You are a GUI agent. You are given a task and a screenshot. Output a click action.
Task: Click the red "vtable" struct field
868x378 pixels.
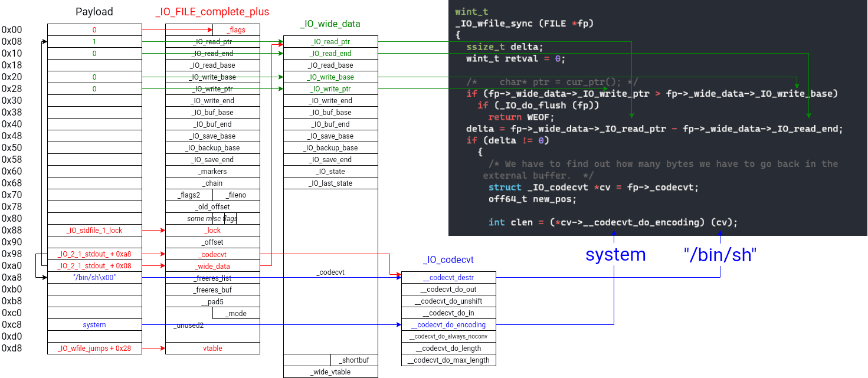[x=212, y=349]
